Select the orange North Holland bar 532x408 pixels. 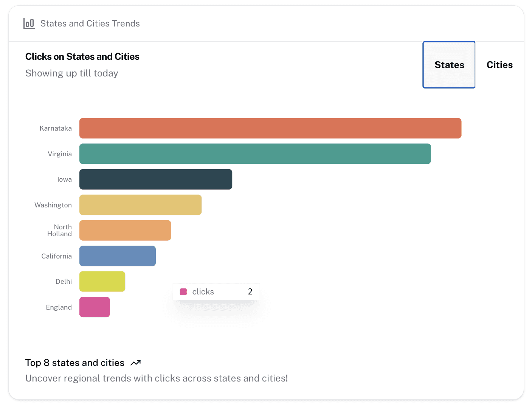coord(125,230)
